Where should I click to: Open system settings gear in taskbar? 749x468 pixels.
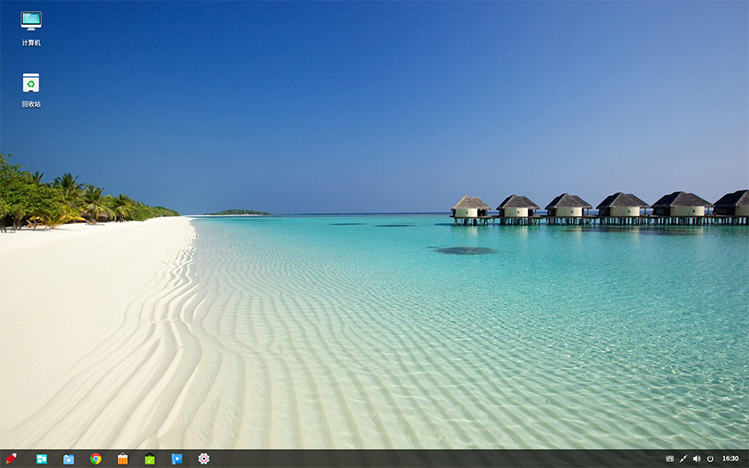tap(204, 459)
